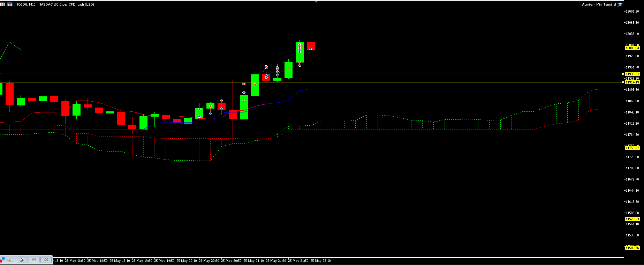Screen dimensions: 644x265
Task: Select the yellow 11914.19 price label
Action: pos(632,82)
